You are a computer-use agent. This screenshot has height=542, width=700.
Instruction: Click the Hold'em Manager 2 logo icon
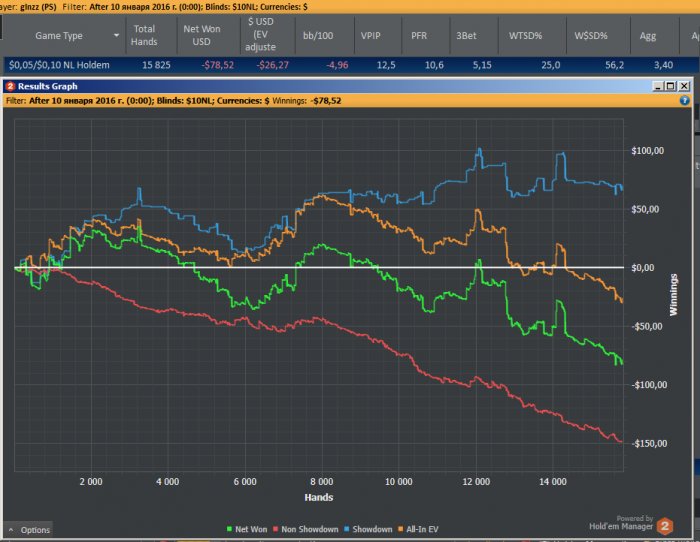(665, 526)
